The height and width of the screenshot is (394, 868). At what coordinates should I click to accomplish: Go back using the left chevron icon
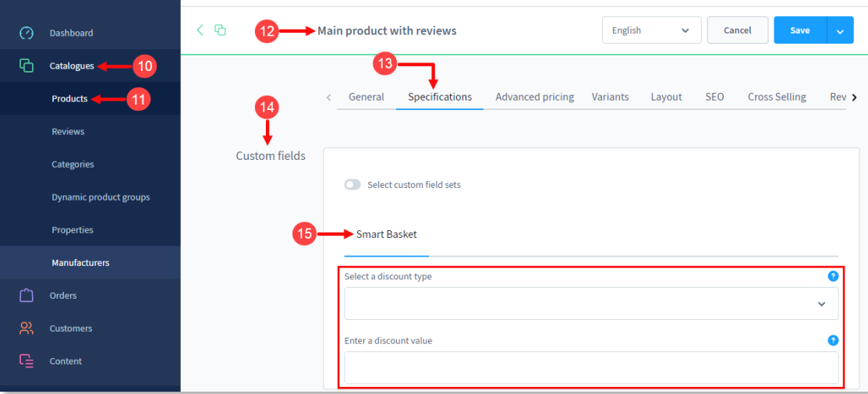pyautogui.click(x=200, y=30)
